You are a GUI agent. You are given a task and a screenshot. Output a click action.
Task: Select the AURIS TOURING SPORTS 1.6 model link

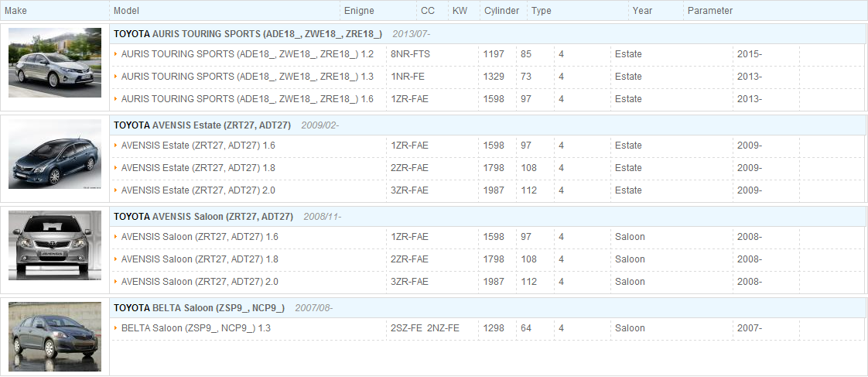[x=247, y=99]
